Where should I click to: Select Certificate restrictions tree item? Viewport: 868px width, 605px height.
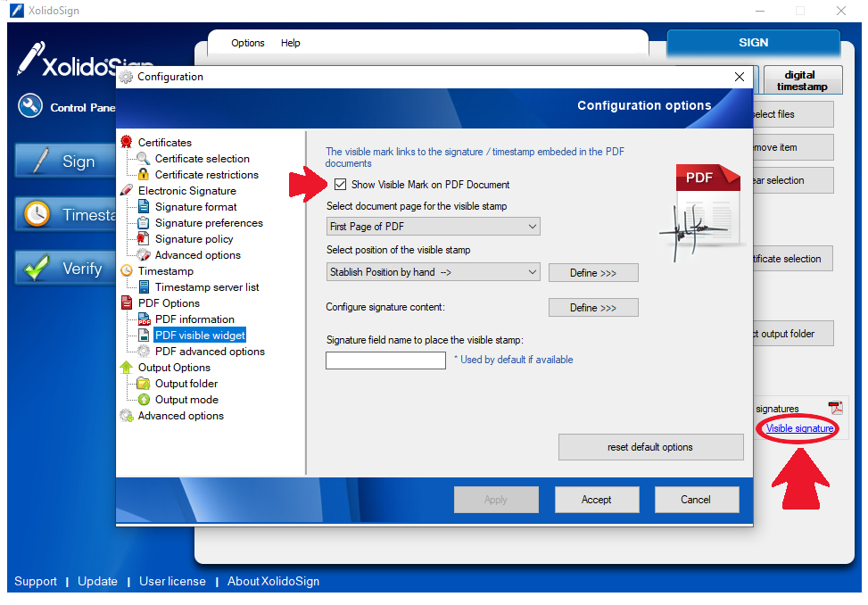point(207,174)
